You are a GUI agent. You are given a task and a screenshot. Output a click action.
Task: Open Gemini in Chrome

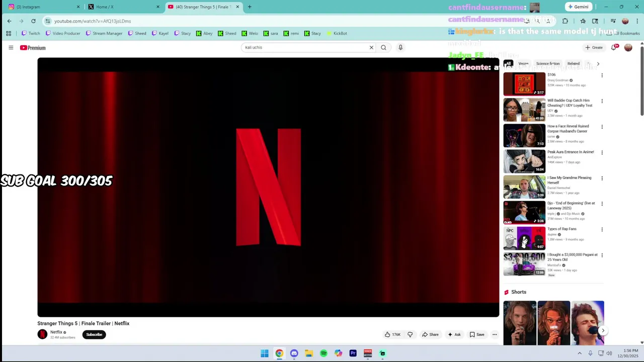(578, 7)
